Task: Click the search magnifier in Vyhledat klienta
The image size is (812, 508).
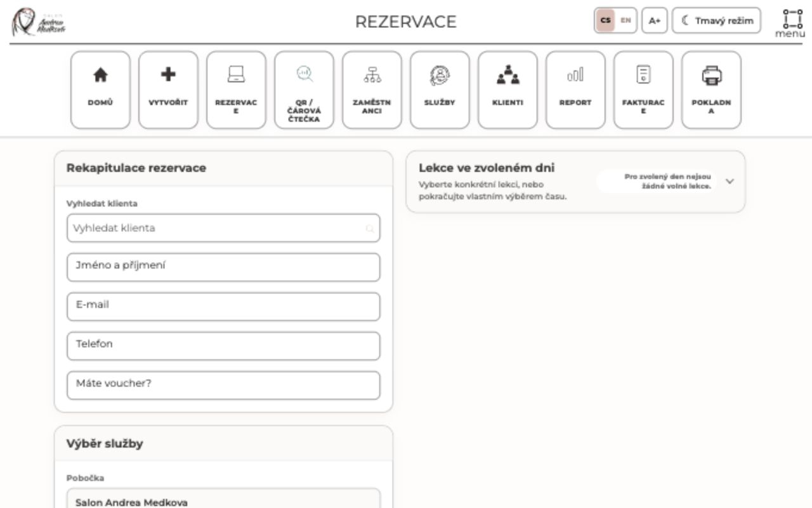Action: pos(370,229)
